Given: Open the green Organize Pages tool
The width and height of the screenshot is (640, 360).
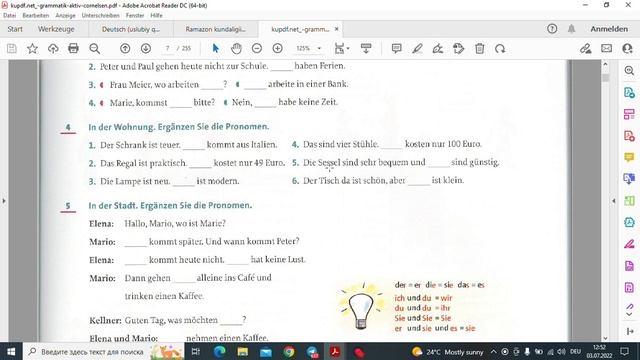Looking at the screenshot, I should (x=629, y=200).
